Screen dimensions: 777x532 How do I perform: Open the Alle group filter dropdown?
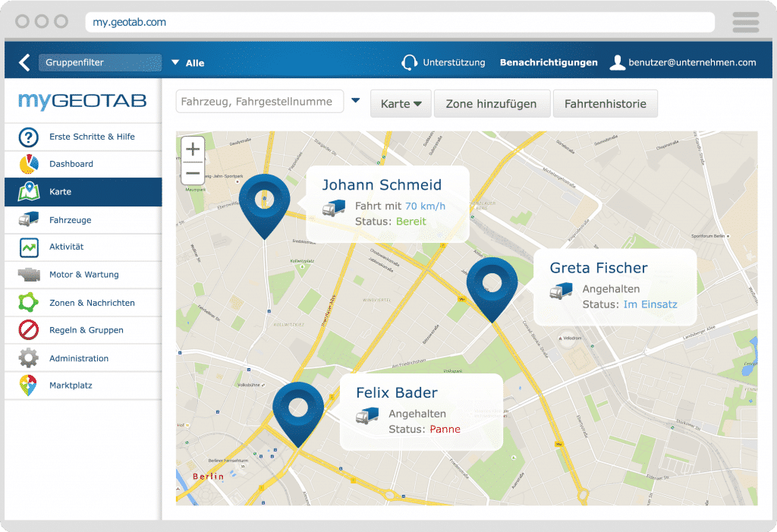click(x=188, y=63)
